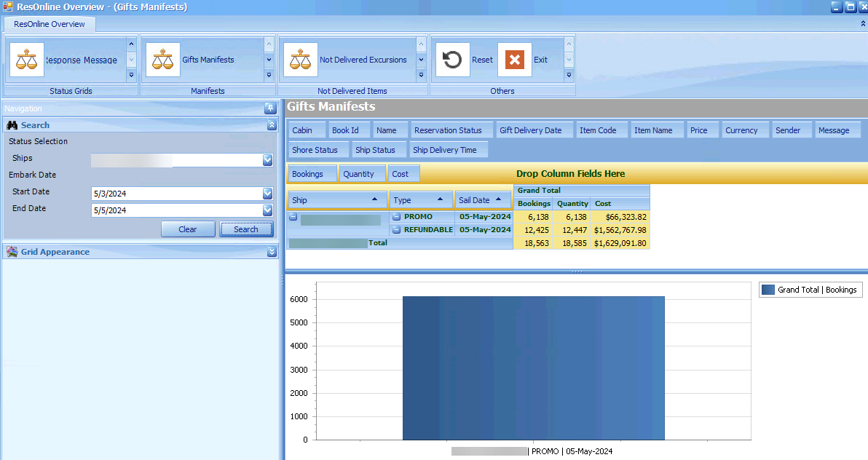Select the Name field header
868x460 pixels.
click(390, 130)
